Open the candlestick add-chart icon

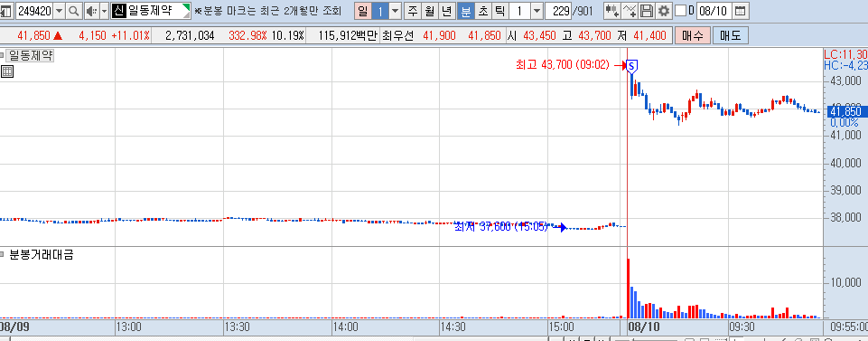[611, 11]
